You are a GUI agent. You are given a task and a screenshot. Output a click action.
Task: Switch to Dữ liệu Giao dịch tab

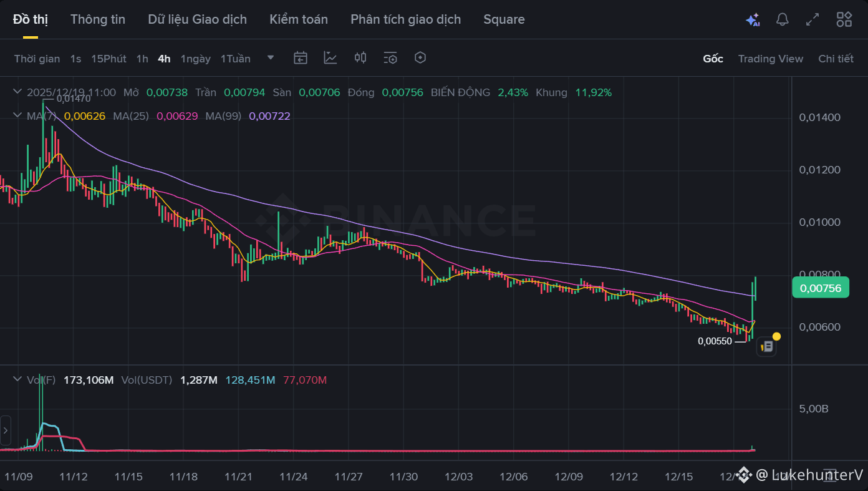pyautogui.click(x=197, y=19)
